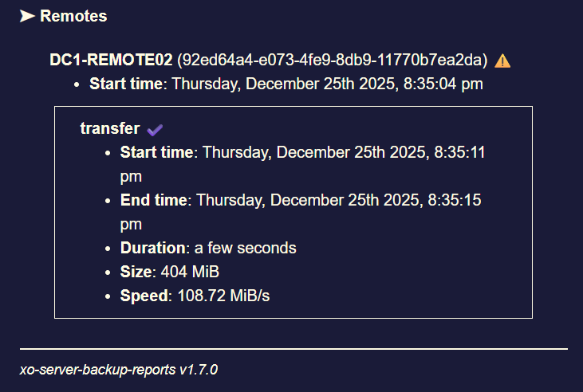This screenshot has height=392, width=583.
Task: Click the End time label
Action: click(x=154, y=200)
